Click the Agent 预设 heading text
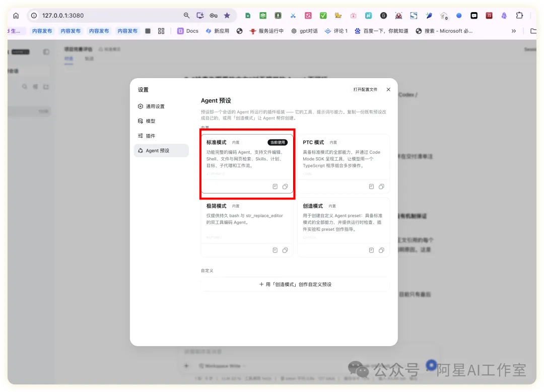The image size is (544, 392). click(x=216, y=101)
